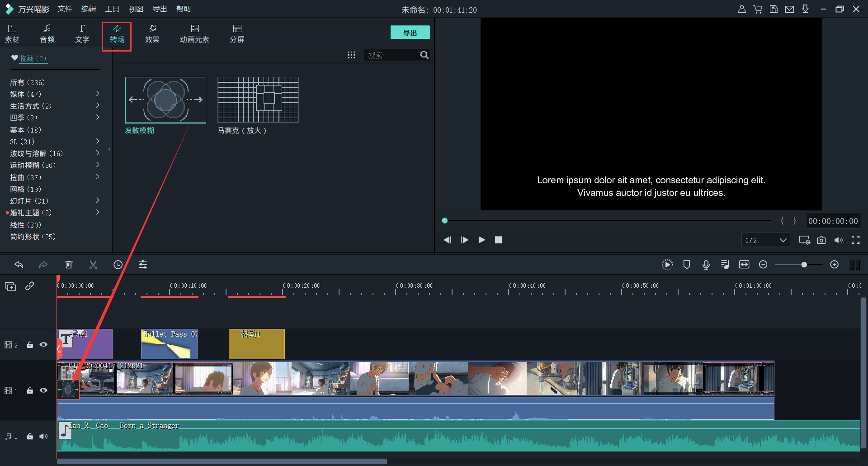The width and height of the screenshot is (868, 466).
Task: Enter fullscreen preview mode
Action: (x=855, y=240)
